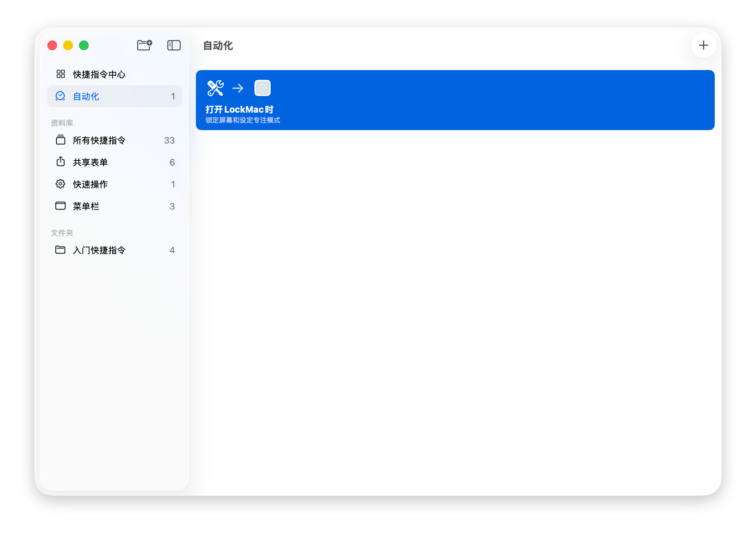Open 快捷指令中心 in the sidebar
Image resolution: width=756 pixels, height=537 pixels.
point(99,74)
